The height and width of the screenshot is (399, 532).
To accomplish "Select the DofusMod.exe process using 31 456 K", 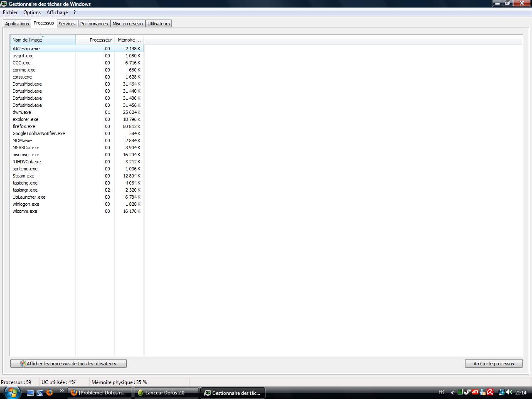I will point(77,105).
